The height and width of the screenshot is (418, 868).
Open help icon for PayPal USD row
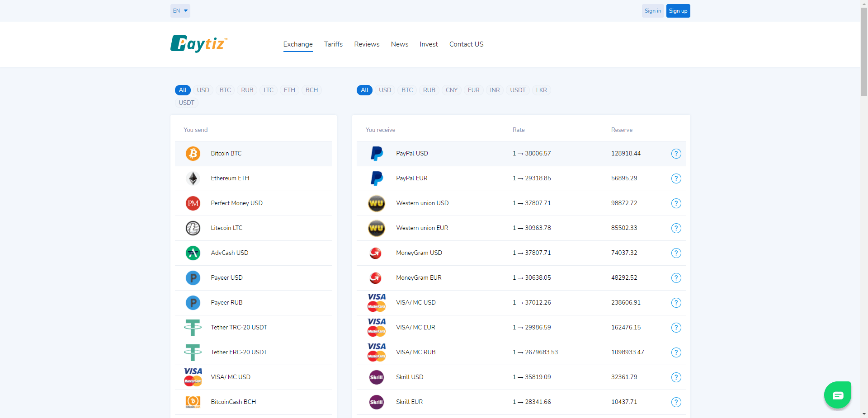676,154
